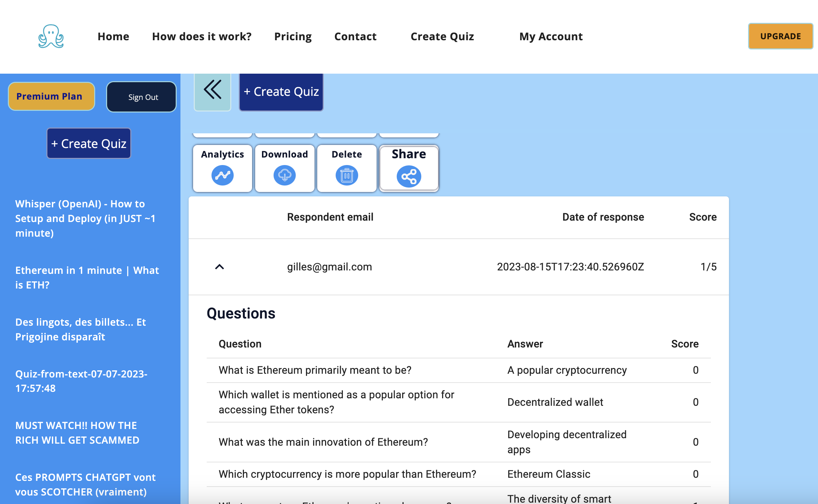
Task: Open the Pricing page
Action: [x=293, y=36]
